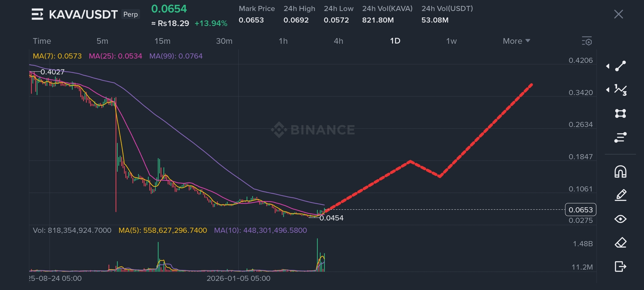
Task: Close the full-screen chart view
Action: (x=619, y=14)
